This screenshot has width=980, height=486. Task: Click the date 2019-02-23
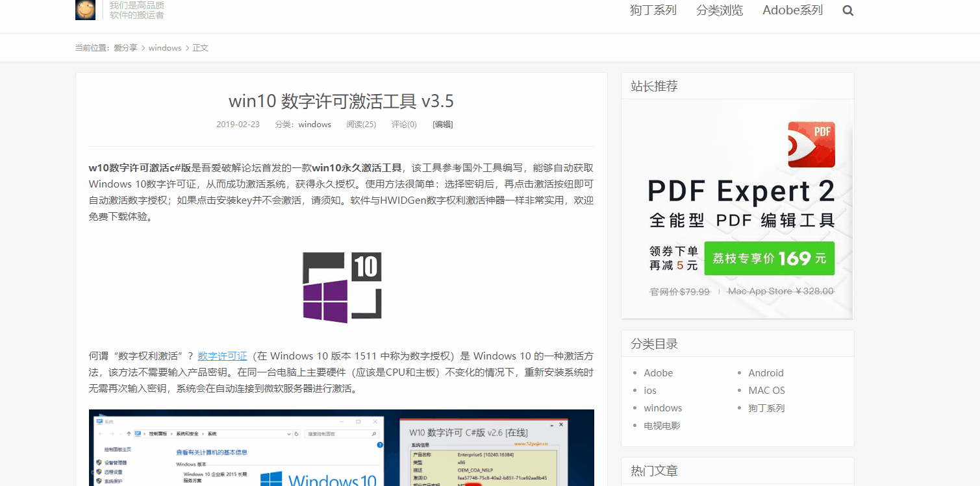pos(238,125)
